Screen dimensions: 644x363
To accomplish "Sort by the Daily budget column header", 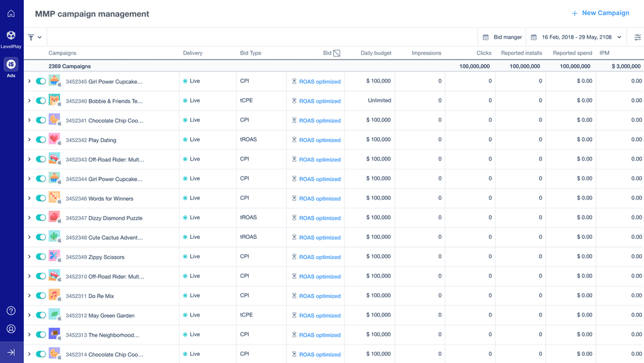I will click(x=376, y=53).
